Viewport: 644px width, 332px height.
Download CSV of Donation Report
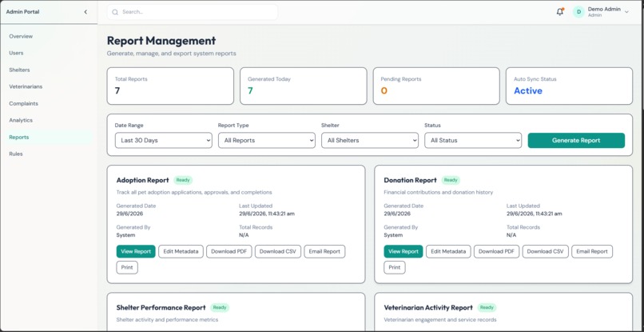coord(546,251)
